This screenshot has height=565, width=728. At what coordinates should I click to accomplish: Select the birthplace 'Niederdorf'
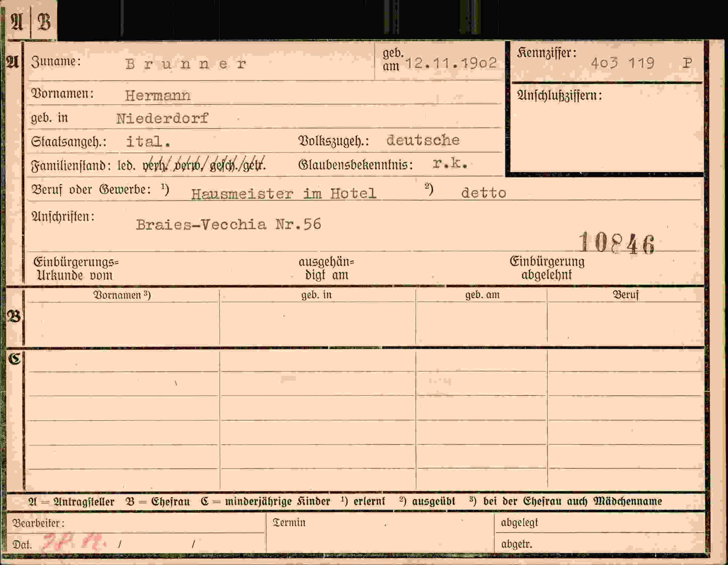(x=162, y=118)
